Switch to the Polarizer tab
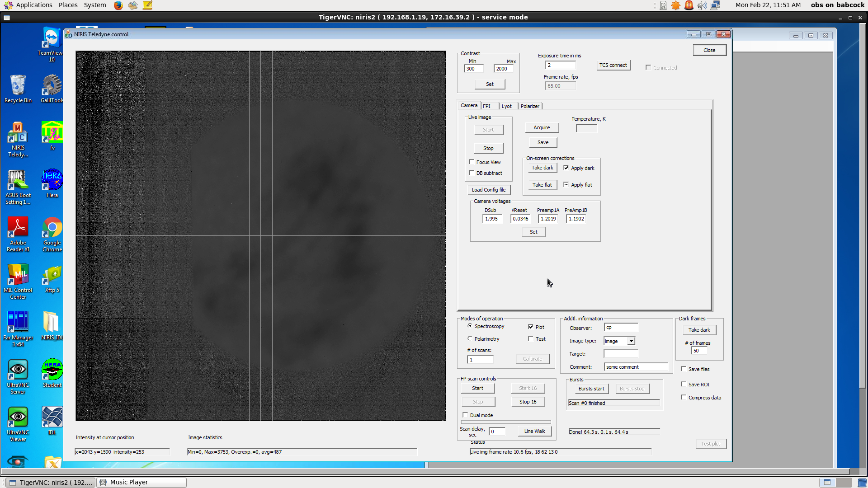 point(530,106)
